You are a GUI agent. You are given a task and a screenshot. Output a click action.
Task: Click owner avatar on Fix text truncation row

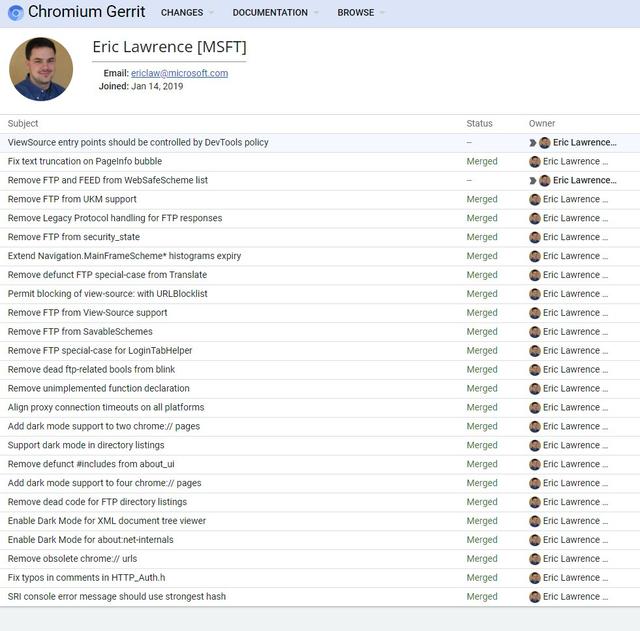[x=535, y=162]
